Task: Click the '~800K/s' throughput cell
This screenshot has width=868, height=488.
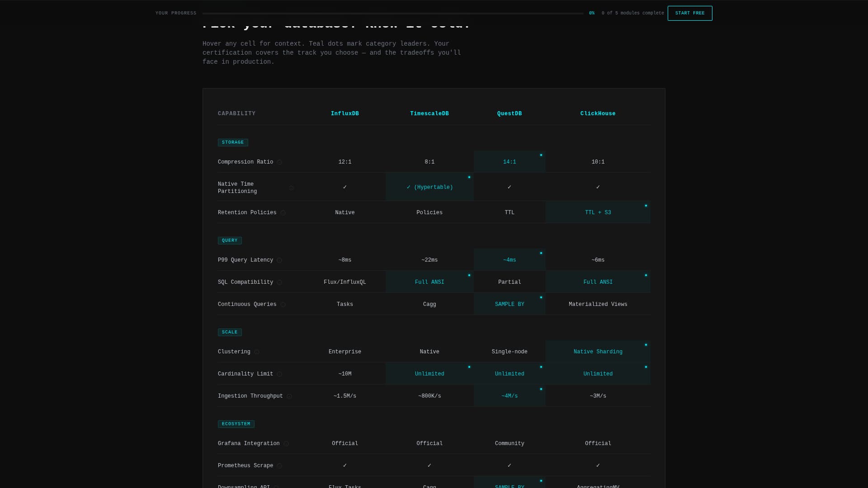Action: pos(429,396)
